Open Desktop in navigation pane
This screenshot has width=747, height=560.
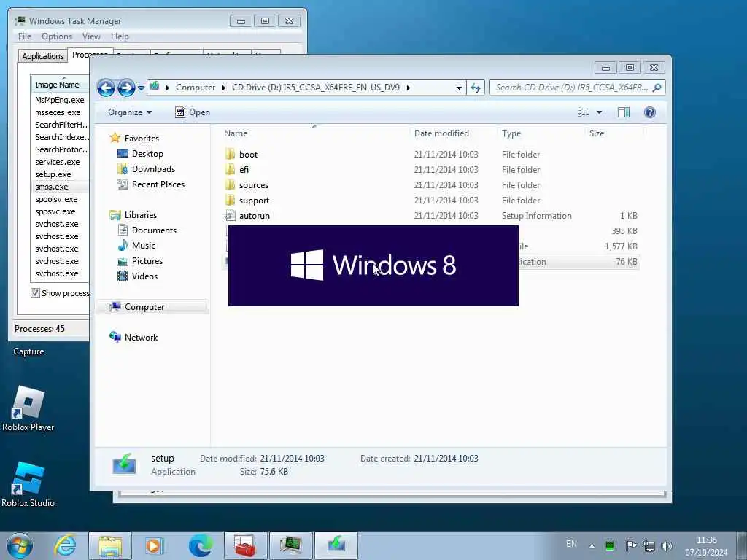coord(147,154)
